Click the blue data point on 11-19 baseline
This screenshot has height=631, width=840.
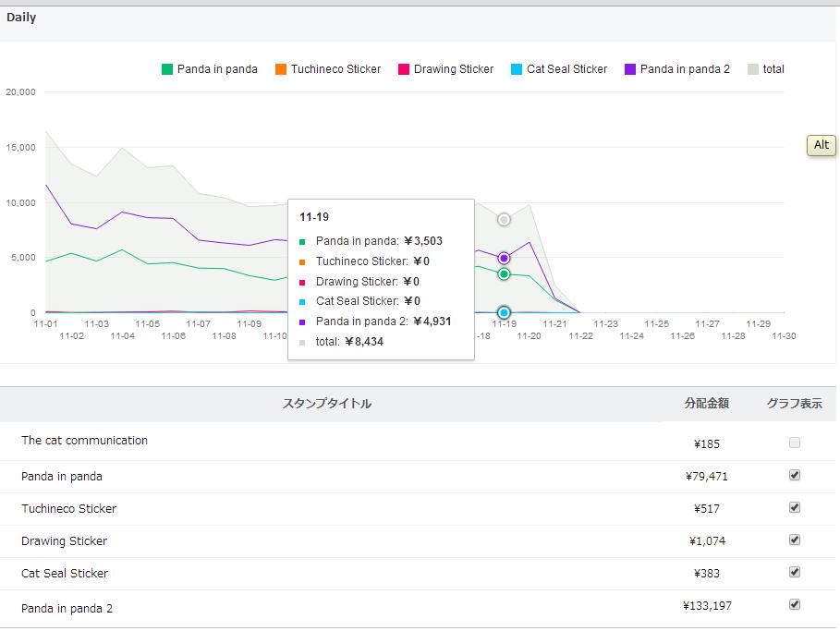[x=504, y=313]
